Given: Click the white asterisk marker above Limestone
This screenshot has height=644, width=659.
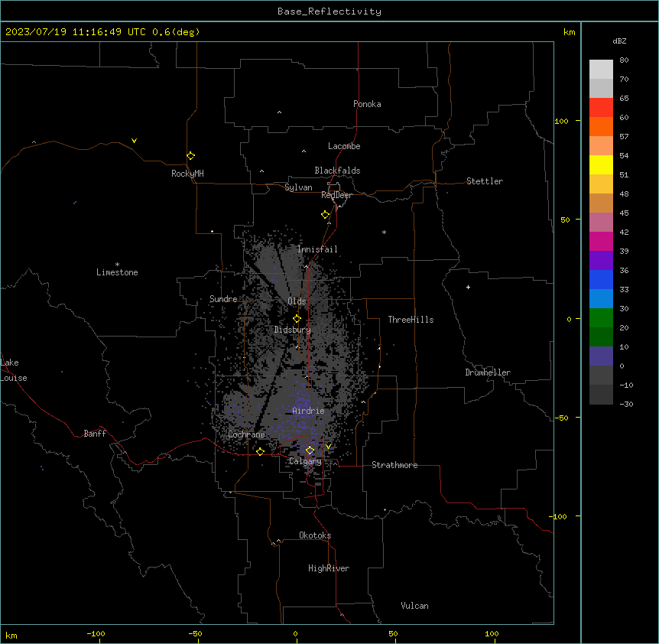Looking at the screenshot, I should pyautogui.click(x=117, y=264).
